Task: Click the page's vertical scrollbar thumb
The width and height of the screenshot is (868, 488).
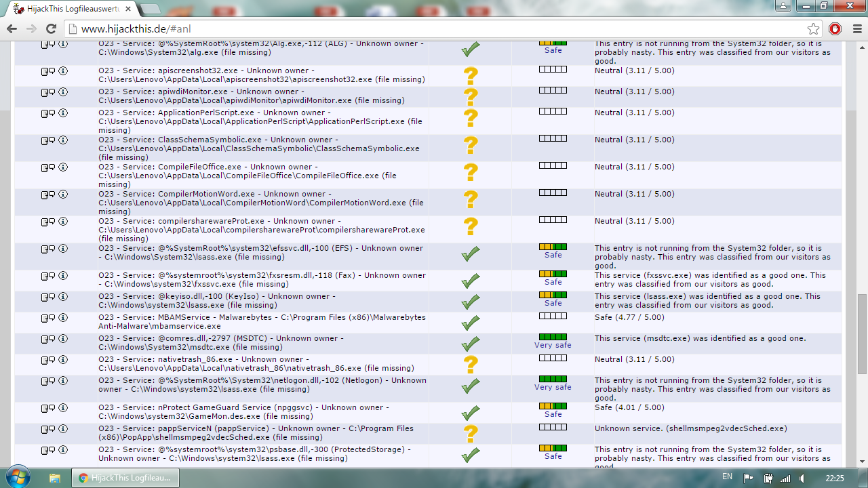Action: coord(862,333)
